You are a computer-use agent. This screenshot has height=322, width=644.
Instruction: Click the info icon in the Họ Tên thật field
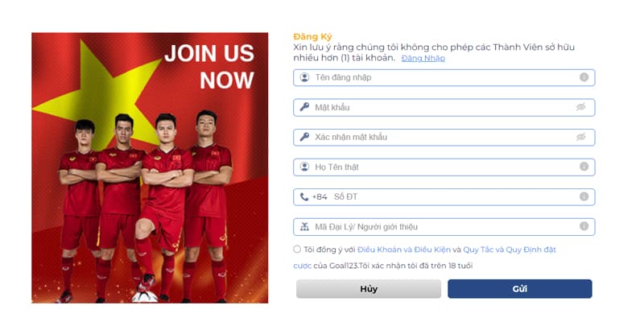584,167
